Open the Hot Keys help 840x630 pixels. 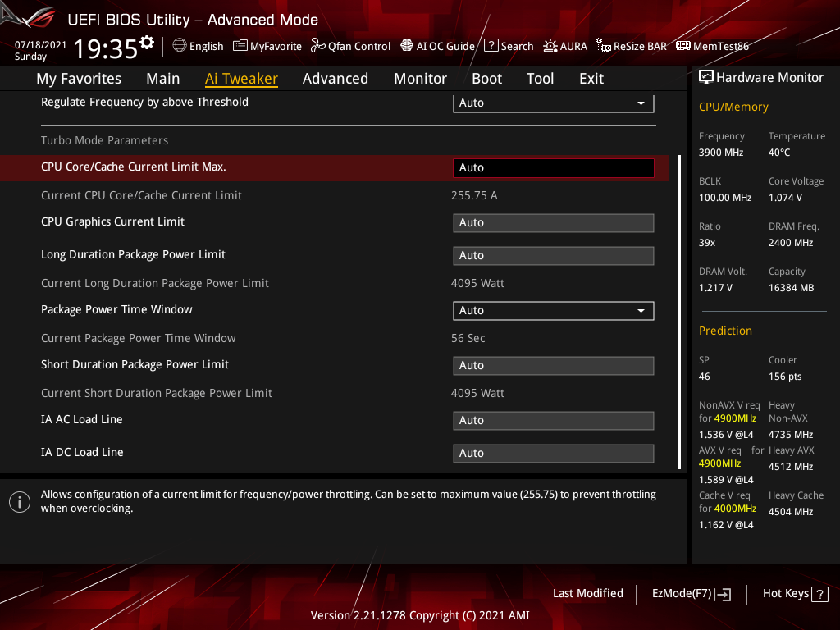pyautogui.click(x=795, y=593)
